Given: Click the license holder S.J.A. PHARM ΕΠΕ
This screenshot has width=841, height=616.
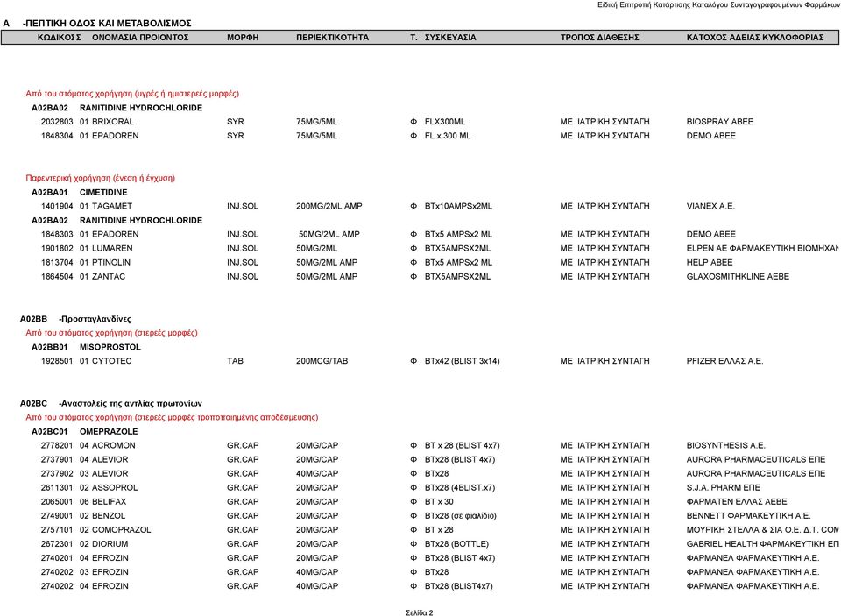Looking at the screenshot, I should tap(724, 488).
